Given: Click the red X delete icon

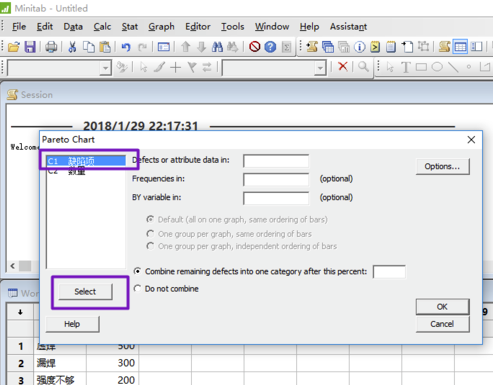Looking at the screenshot, I should [x=343, y=66].
